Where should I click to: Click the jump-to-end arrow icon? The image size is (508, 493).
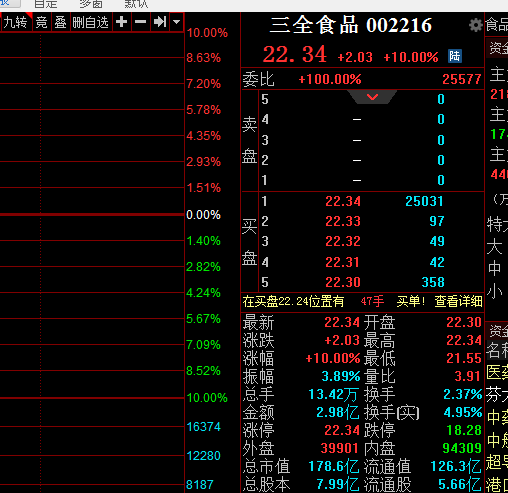(160, 22)
